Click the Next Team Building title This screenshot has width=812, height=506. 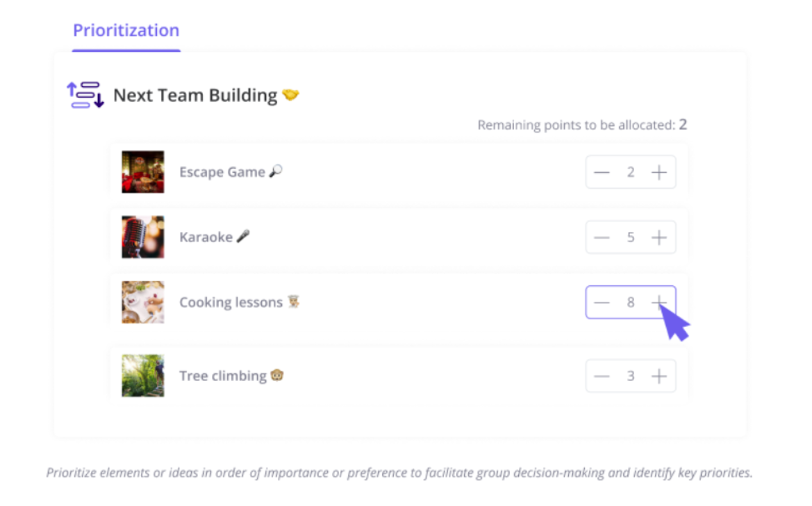click(x=195, y=95)
